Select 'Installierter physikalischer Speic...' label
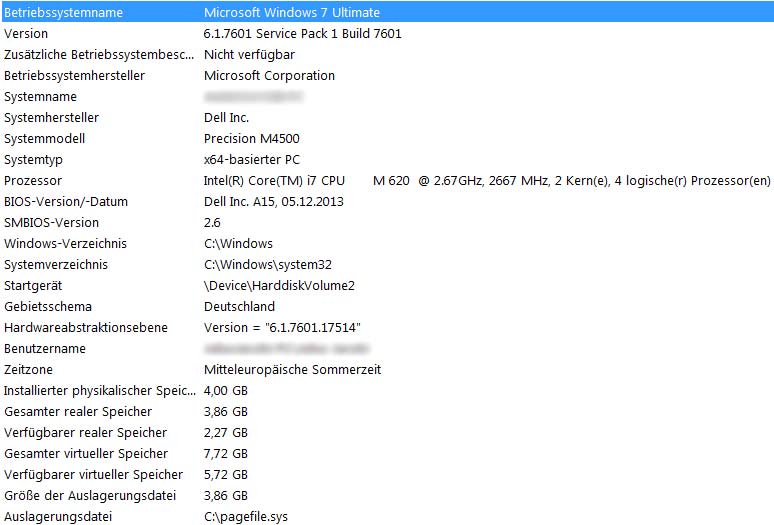Screen dimensions: 774x525 pyautogui.click(x=100, y=391)
